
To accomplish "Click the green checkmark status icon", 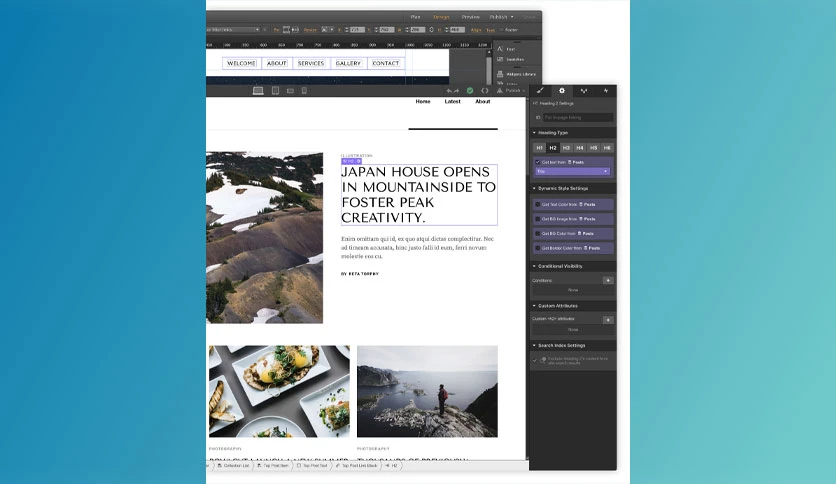I will point(470,91).
